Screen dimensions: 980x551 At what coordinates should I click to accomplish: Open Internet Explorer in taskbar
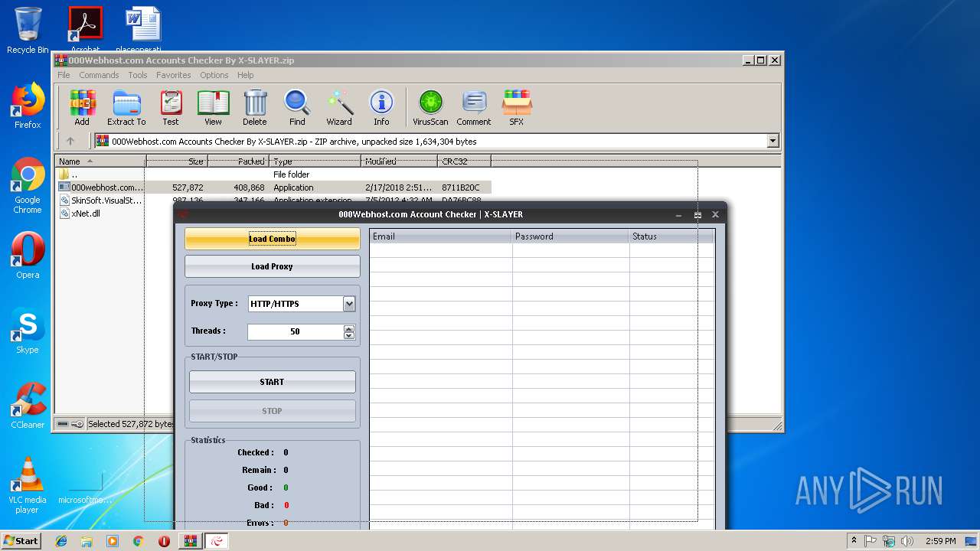[61, 541]
